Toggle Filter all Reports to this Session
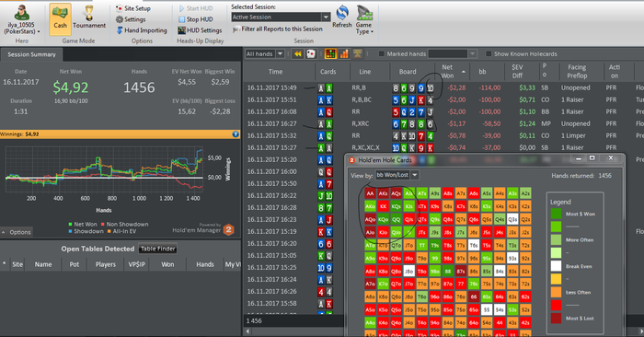The width and height of the screenshot is (644, 337). 278,29
